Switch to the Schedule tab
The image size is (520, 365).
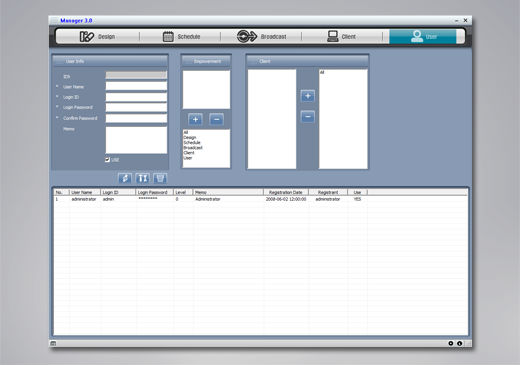coord(181,36)
